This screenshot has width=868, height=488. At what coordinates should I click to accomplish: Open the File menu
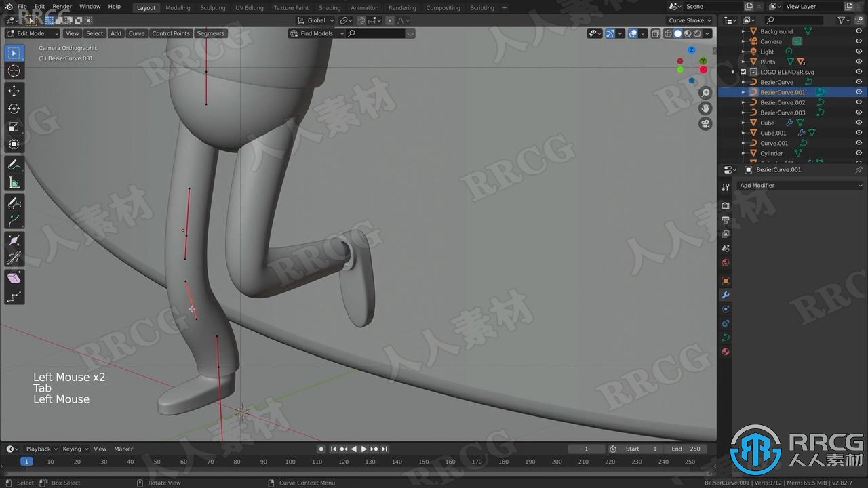coord(22,7)
